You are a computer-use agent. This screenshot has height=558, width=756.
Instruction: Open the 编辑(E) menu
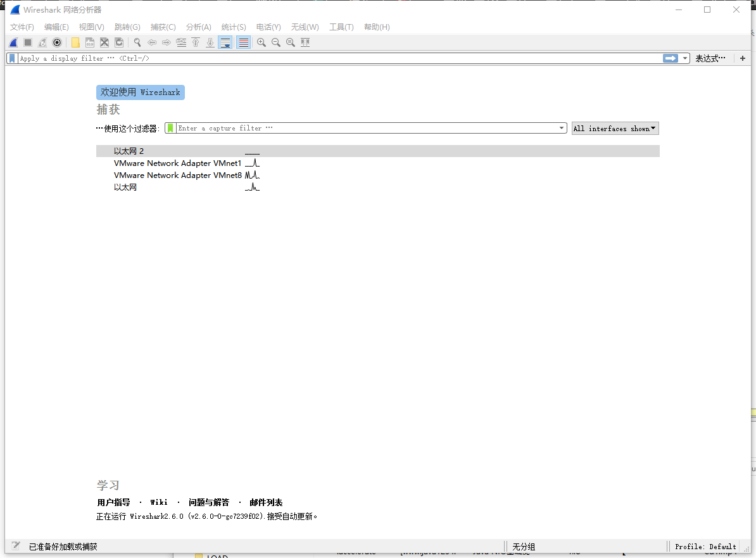(56, 27)
